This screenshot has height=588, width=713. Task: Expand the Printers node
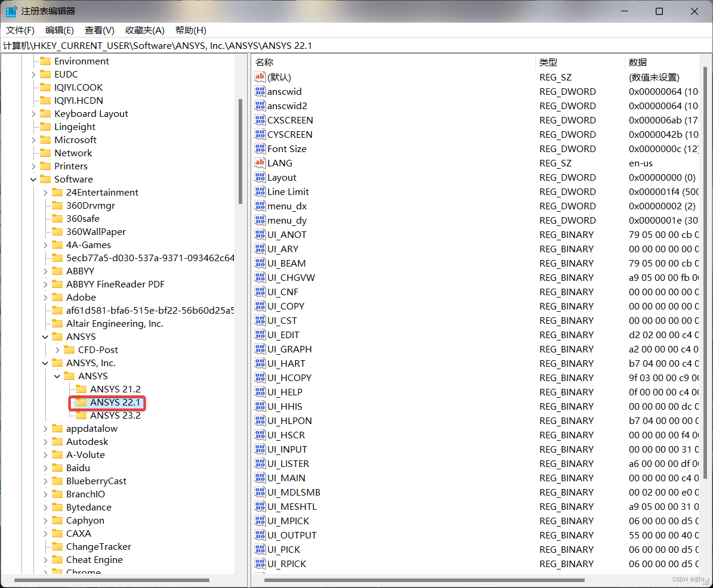[x=33, y=166]
